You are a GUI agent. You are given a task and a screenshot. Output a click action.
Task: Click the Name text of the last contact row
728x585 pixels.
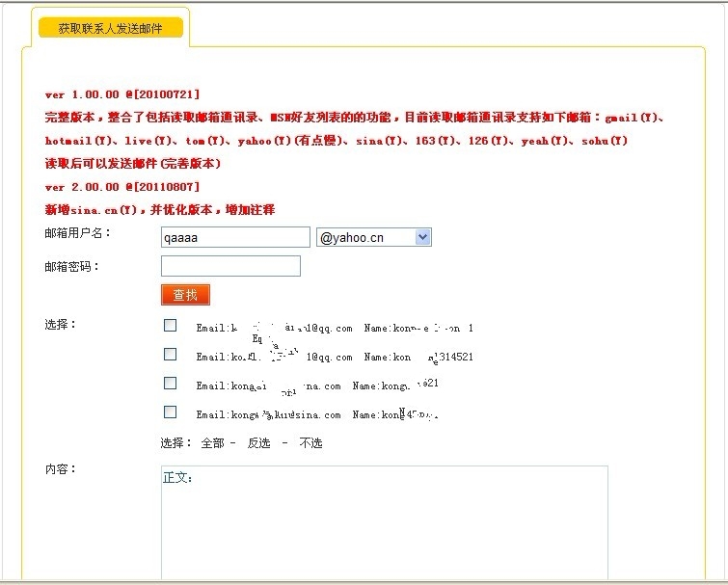(x=395, y=414)
